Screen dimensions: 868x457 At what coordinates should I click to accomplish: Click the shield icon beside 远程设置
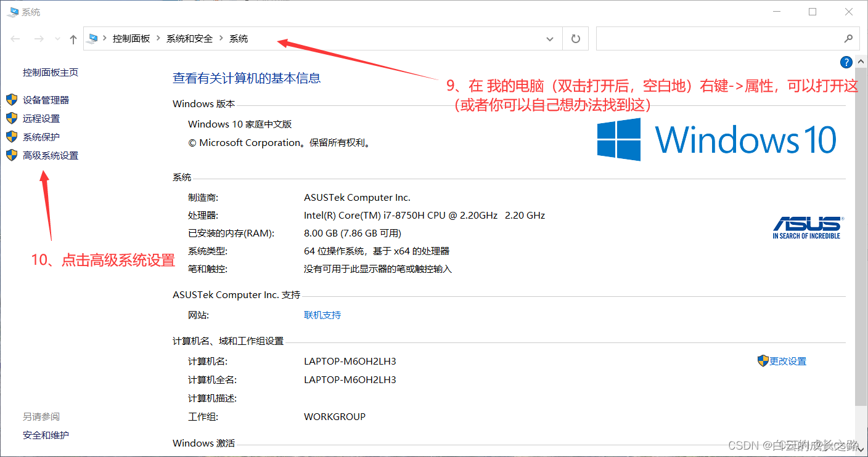tap(12, 118)
